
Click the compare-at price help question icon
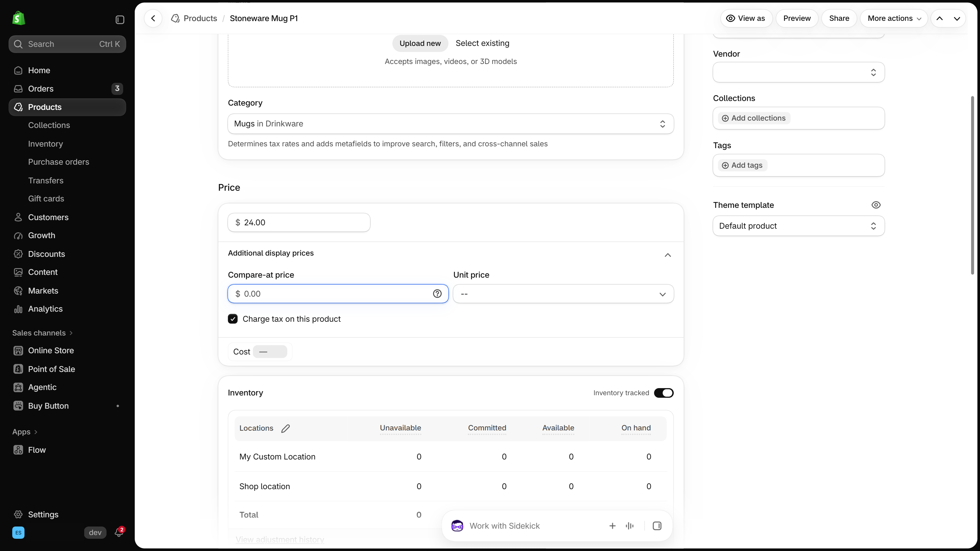437,294
